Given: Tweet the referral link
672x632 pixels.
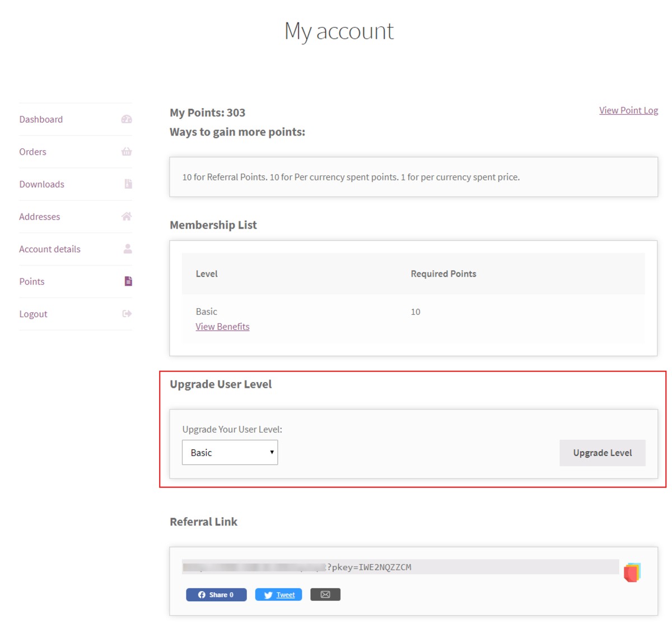Looking at the screenshot, I should tap(279, 594).
